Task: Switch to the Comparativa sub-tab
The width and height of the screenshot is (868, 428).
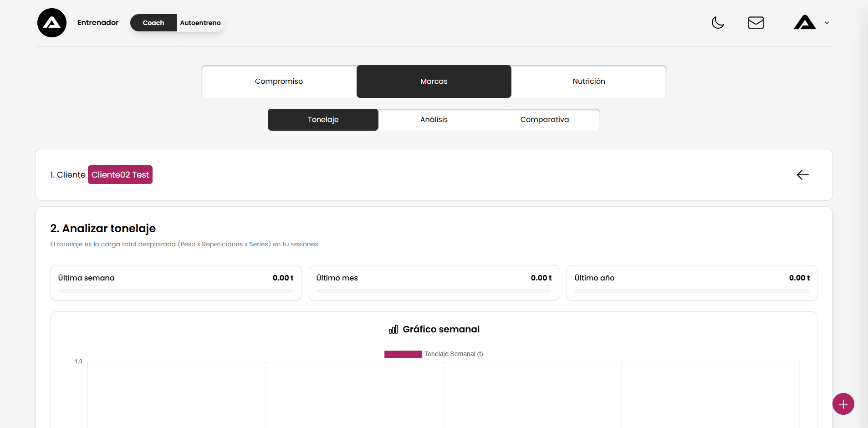Action: 544,120
